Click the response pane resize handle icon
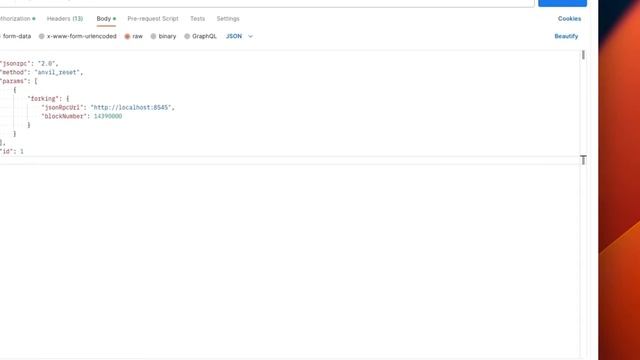 coord(583,160)
